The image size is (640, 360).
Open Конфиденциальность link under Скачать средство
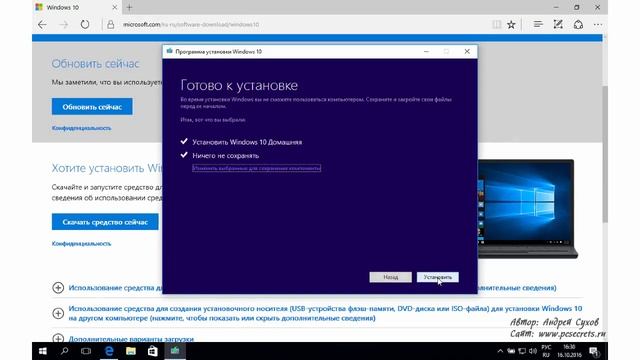coord(81,244)
